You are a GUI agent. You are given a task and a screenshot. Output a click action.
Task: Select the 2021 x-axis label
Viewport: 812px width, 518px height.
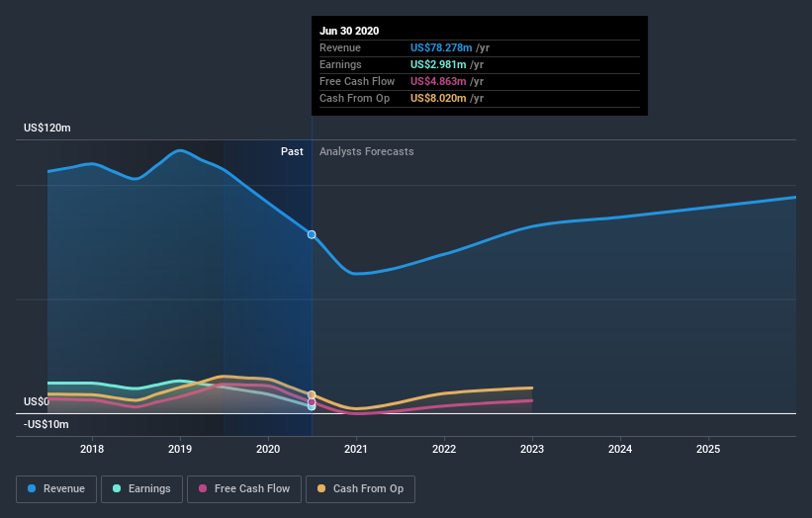[x=356, y=449]
